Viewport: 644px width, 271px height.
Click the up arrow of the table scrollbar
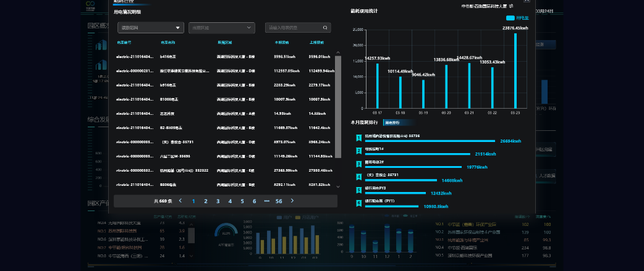338,52
